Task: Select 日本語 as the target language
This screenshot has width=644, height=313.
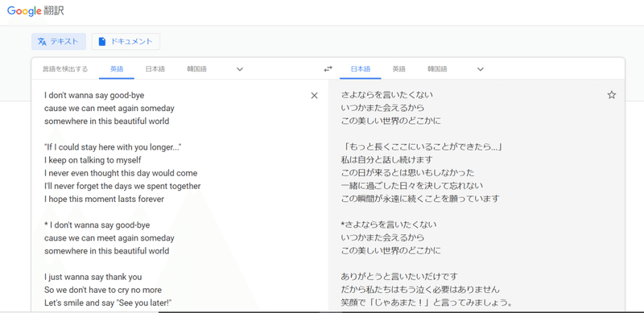Action: click(x=360, y=69)
